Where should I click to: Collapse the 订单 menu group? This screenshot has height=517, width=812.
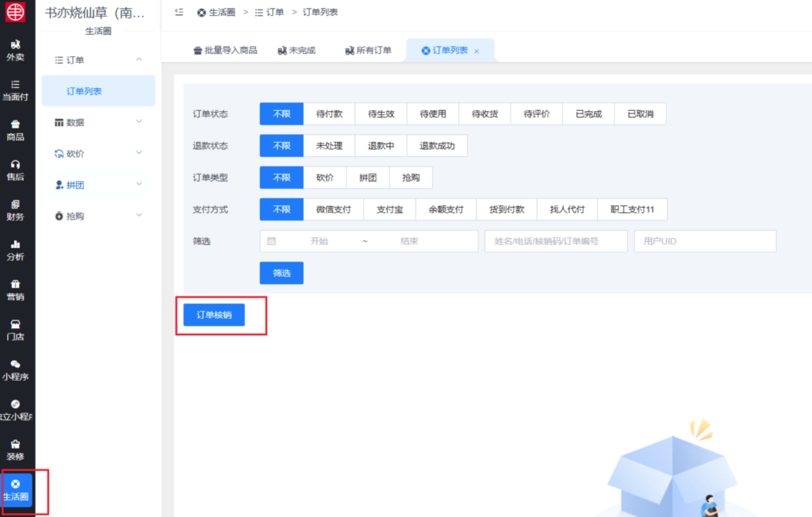coord(98,59)
